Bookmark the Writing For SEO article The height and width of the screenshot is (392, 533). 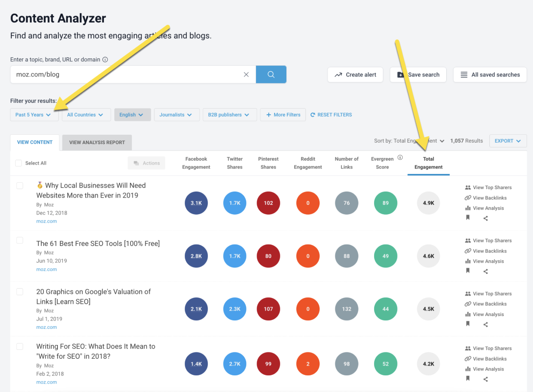coord(468,378)
